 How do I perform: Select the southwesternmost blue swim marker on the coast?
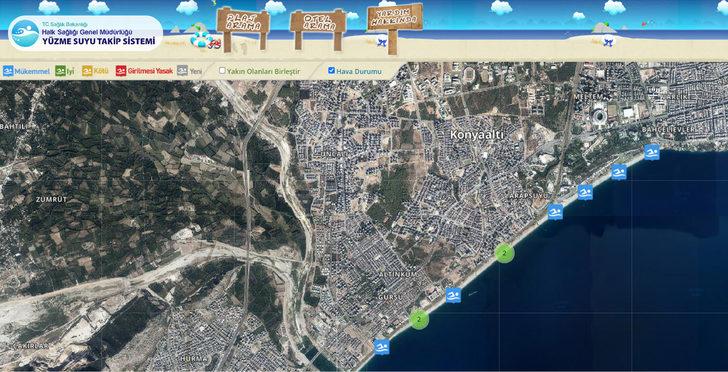(382, 347)
